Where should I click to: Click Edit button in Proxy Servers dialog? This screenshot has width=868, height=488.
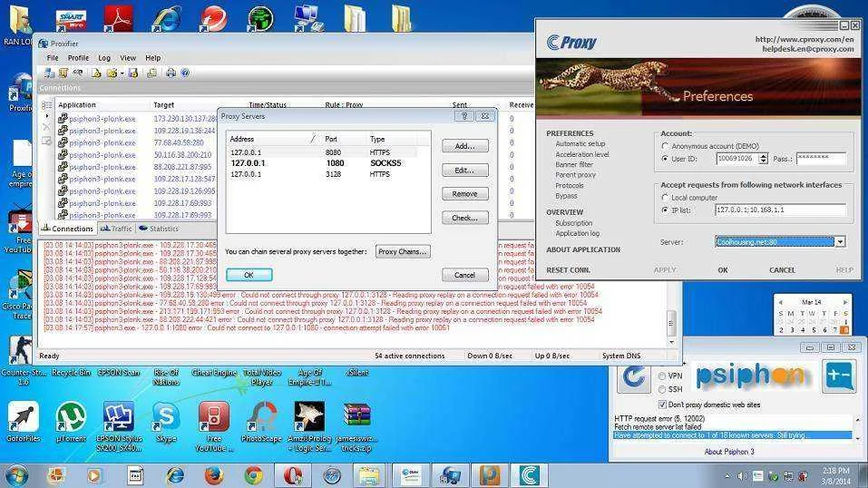pos(465,170)
